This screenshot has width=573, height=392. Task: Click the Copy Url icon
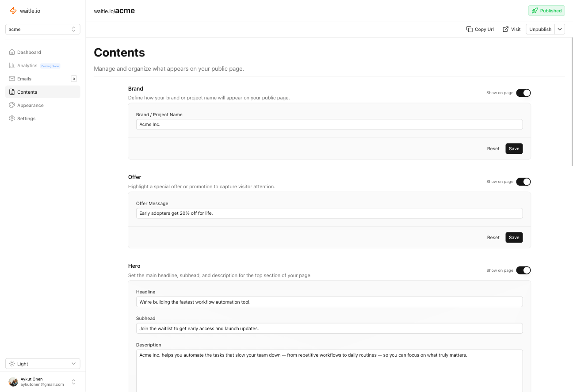470,29
